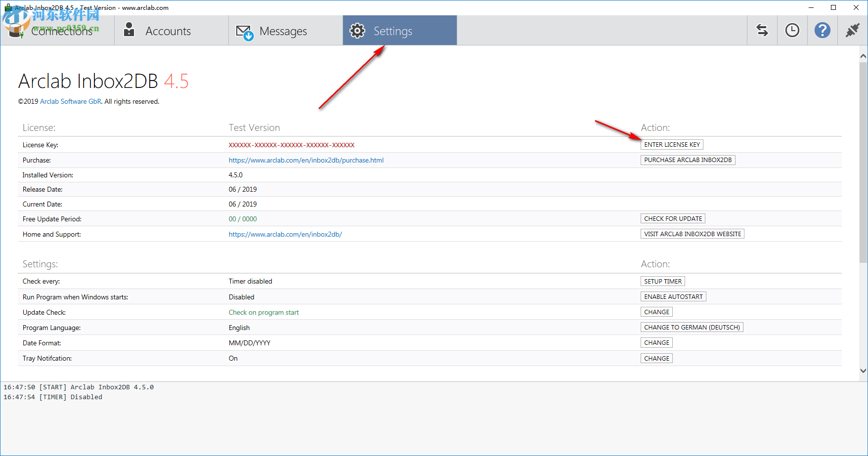
Task: Select the Settings tab
Action: (x=400, y=31)
